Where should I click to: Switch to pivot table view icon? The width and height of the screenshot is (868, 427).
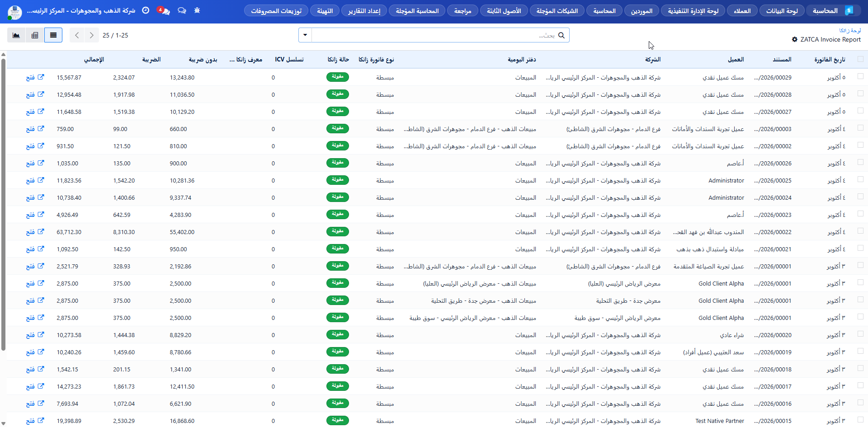coord(35,35)
